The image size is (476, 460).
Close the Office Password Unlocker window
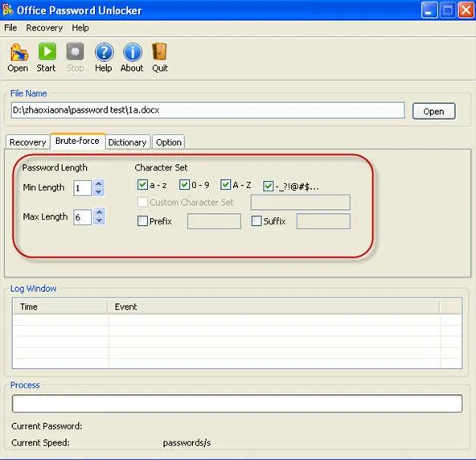coord(466,10)
